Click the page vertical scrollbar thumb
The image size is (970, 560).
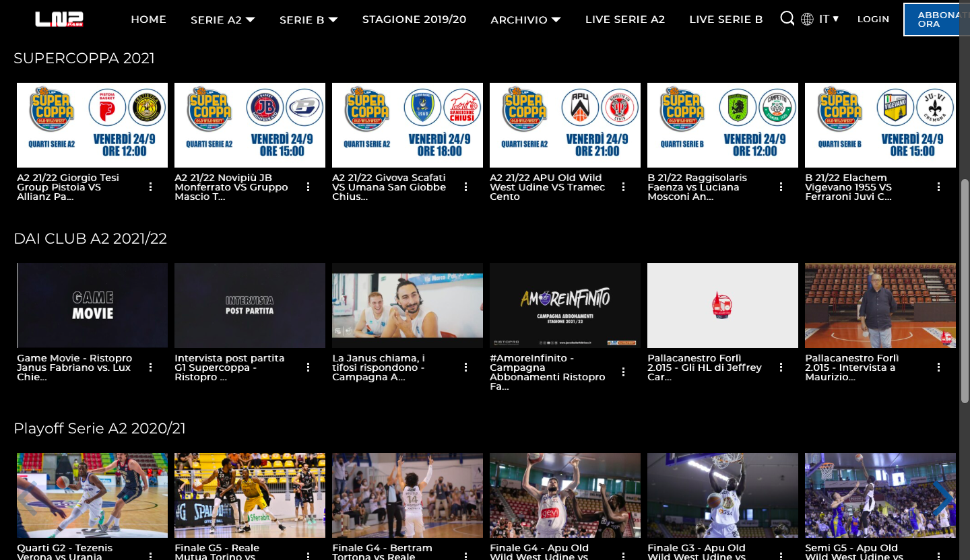point(965,292)
